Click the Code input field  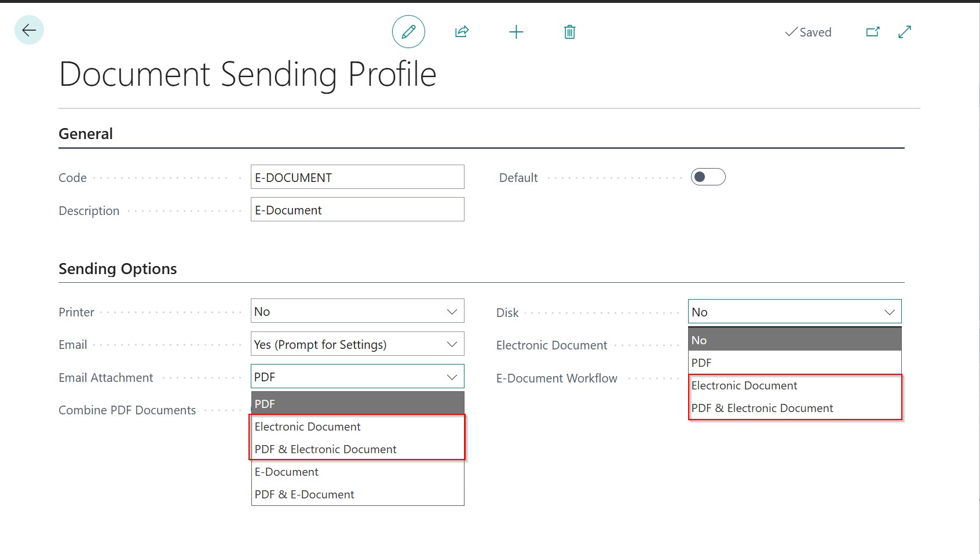[x=357, y=177]
